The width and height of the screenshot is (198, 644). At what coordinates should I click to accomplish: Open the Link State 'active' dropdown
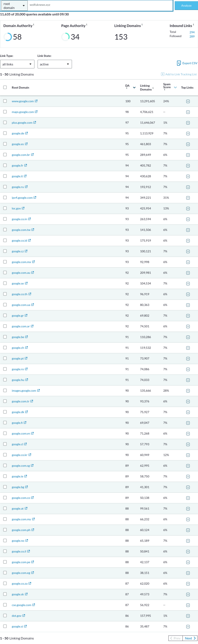(x=55, y=64)
